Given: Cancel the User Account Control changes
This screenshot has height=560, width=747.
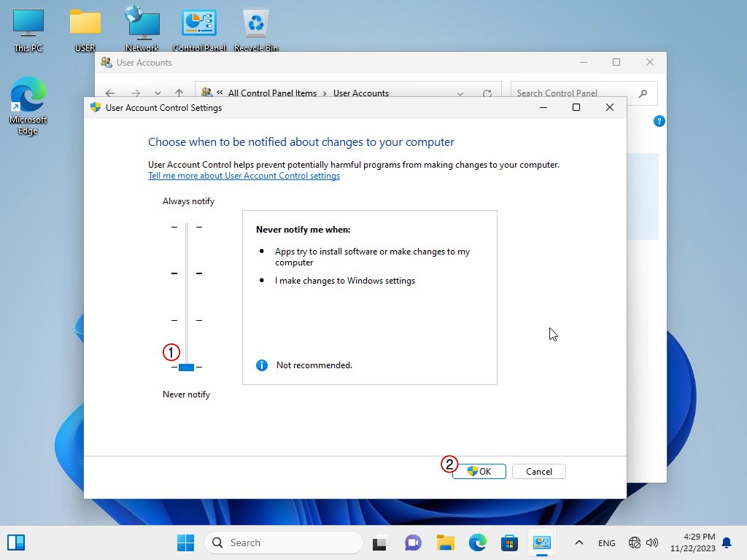Looking at the screenshot, I should (538, 472).
